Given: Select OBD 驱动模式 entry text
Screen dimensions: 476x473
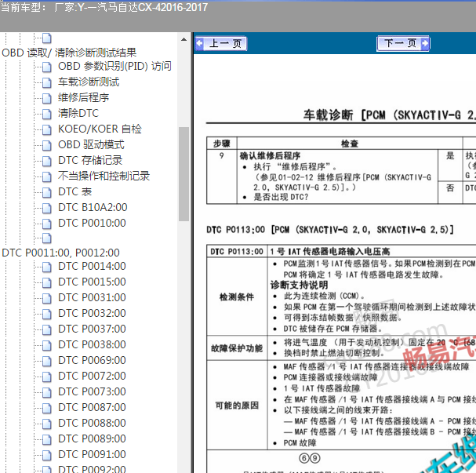Looking at the screenshot, I should 91,145.
